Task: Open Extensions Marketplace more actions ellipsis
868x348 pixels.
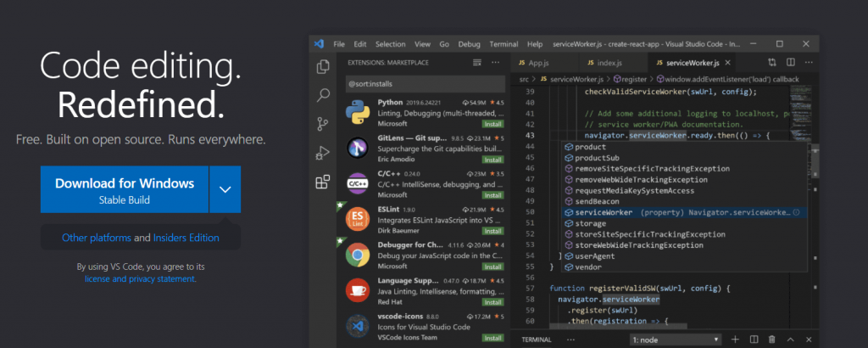Action: click(495, 63)
